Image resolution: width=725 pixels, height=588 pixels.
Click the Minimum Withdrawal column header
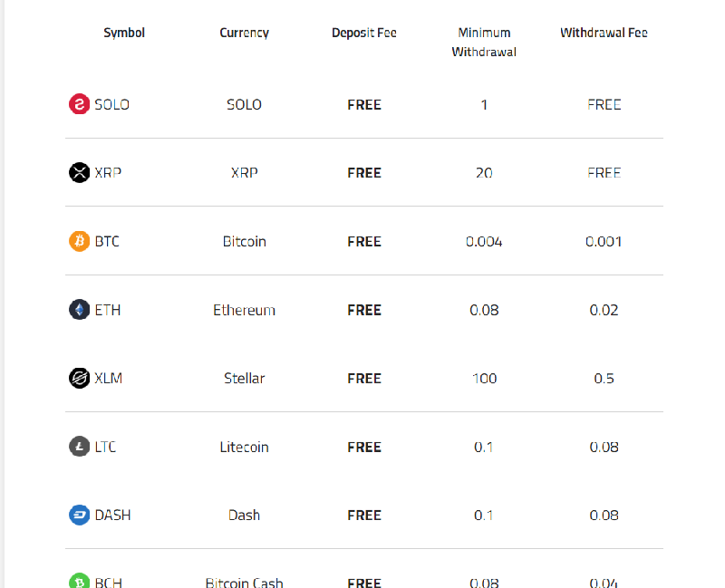tap(484, 42)
